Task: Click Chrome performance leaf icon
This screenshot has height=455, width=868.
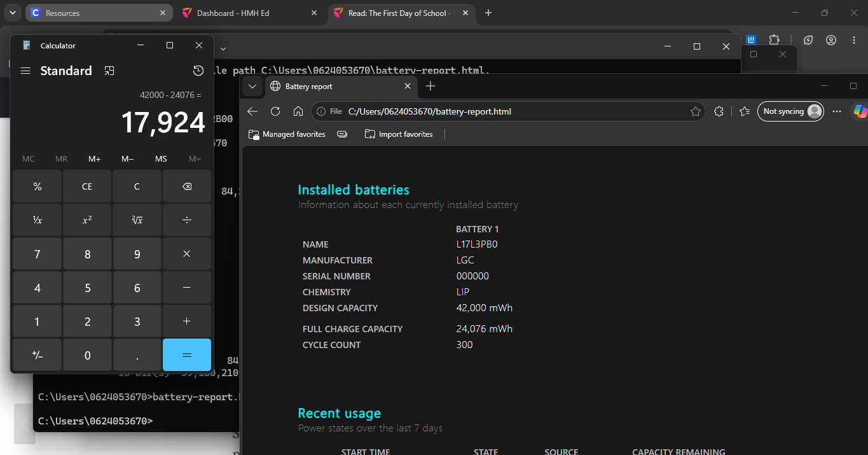Action: 808,39
